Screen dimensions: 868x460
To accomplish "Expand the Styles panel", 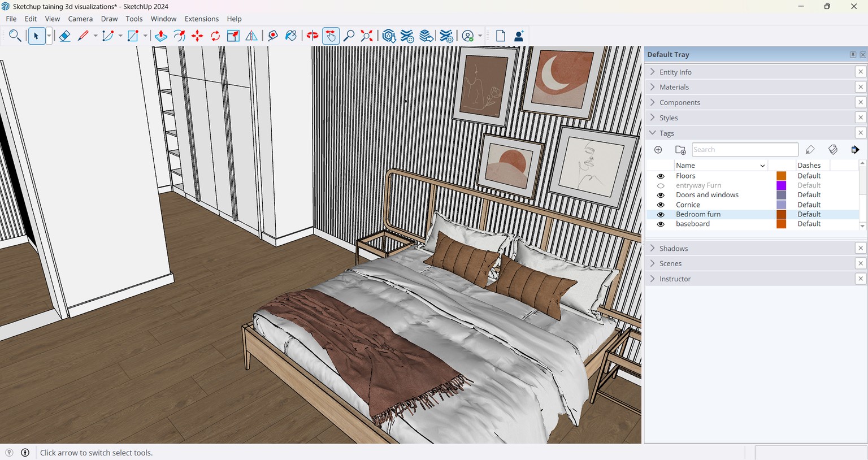I will coord(653,118).
